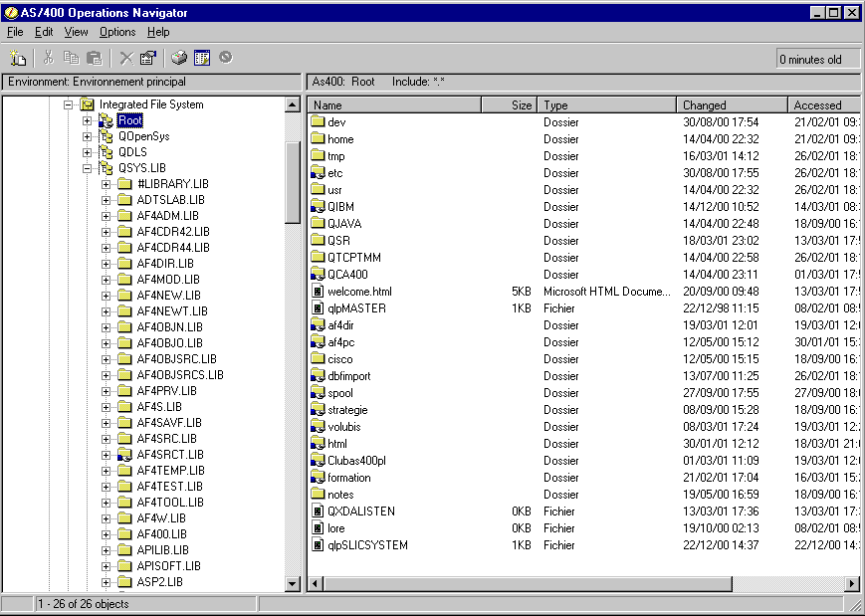Open the Options menu
The width and height of the screenshot is (865, 616).
pos(117,32)
